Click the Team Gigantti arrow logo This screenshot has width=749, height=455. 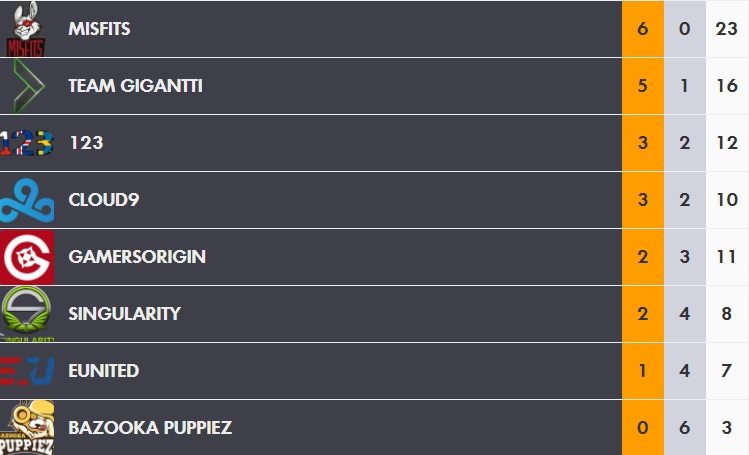pyautogui.click(x=27, y=86)
